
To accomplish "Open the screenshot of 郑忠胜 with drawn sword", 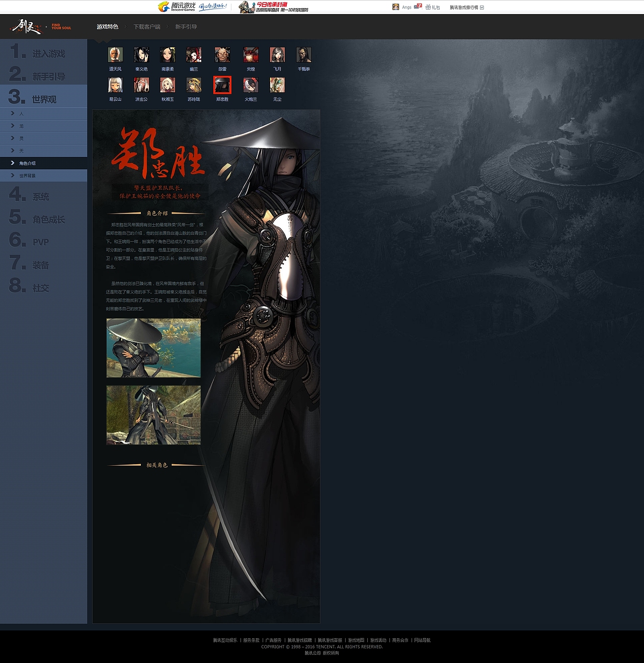I will point(153,415).
